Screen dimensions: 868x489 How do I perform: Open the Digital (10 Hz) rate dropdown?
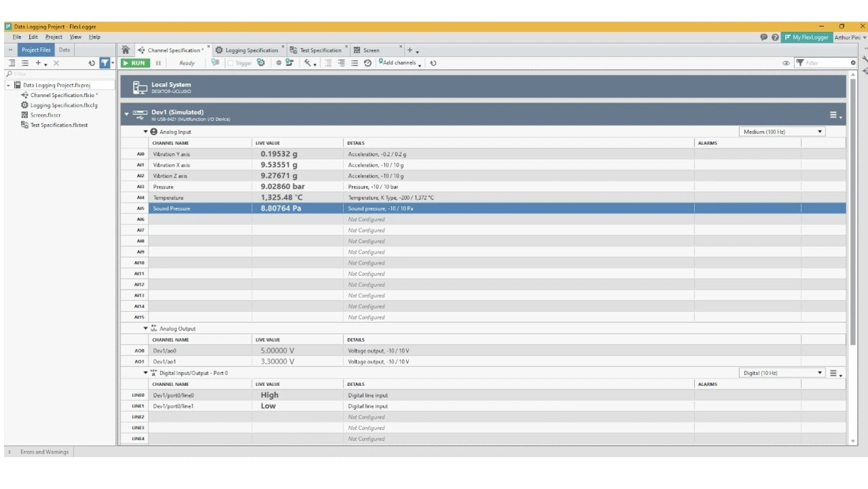click(782, 373)
